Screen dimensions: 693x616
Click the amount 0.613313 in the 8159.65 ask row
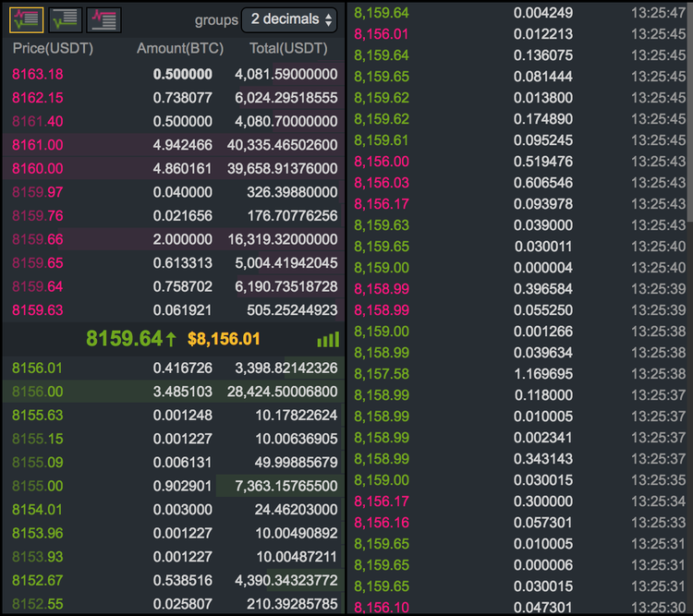183,263
